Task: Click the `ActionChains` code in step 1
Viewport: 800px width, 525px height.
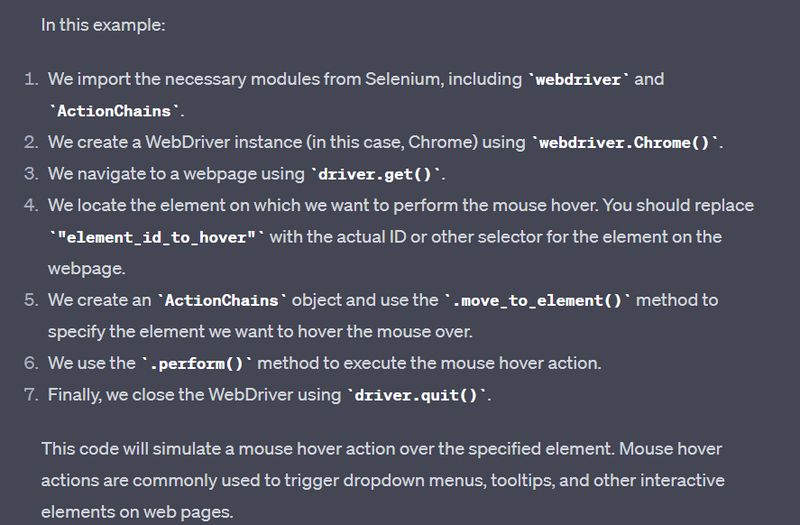Action: click(116, 111)
